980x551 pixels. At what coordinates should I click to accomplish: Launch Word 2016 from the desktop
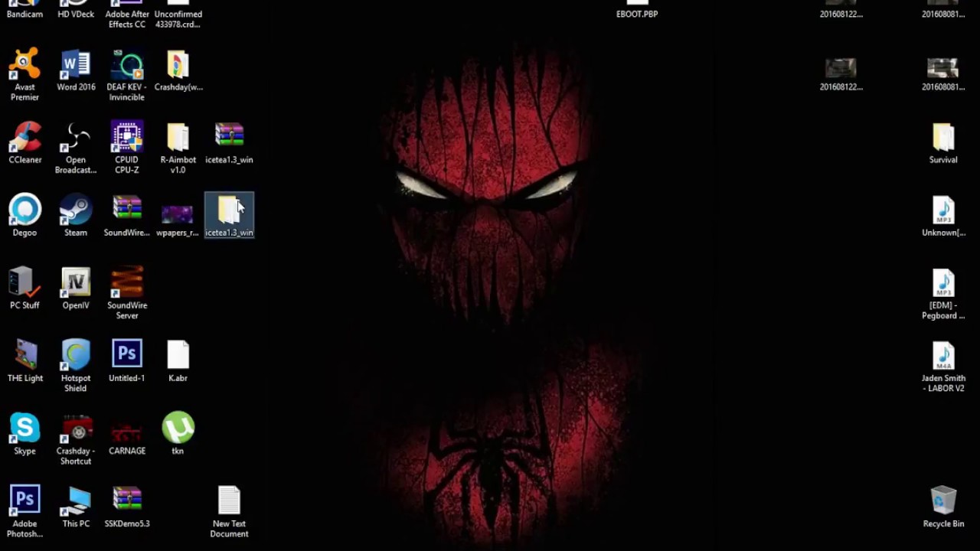76,70
